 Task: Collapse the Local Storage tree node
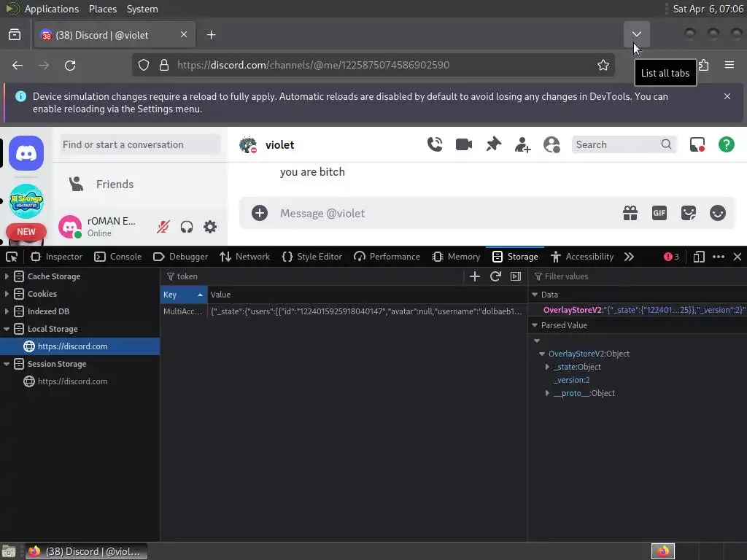tap(7, 329)
